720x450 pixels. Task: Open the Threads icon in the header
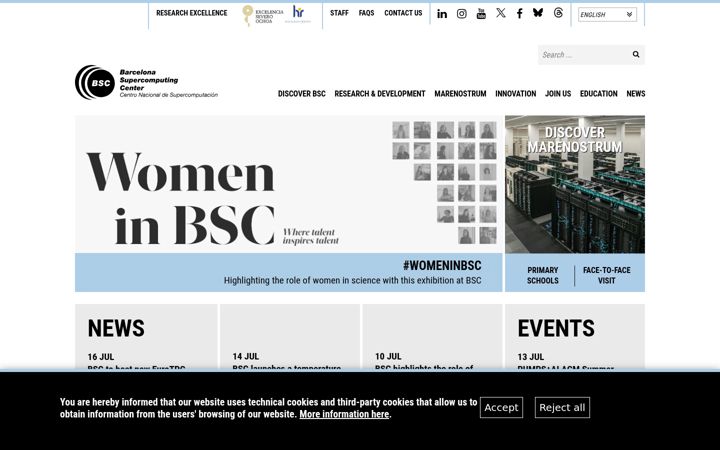pos(558,12)
